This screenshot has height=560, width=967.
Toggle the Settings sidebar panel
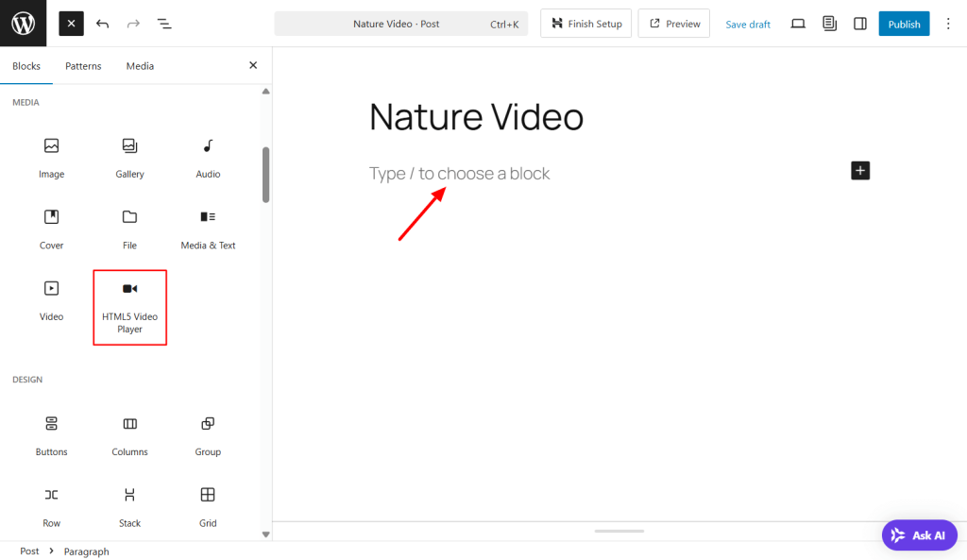pos(859,23)
